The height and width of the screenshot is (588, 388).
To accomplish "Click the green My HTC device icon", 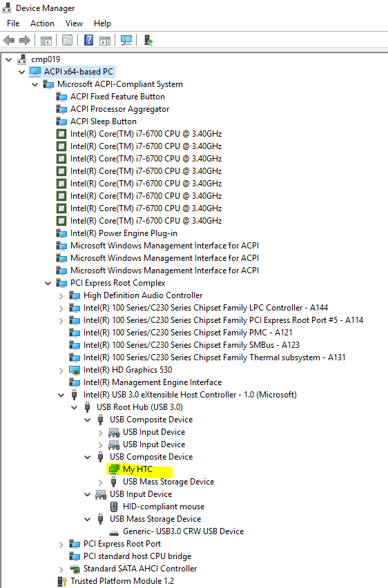I will (114, 469).
